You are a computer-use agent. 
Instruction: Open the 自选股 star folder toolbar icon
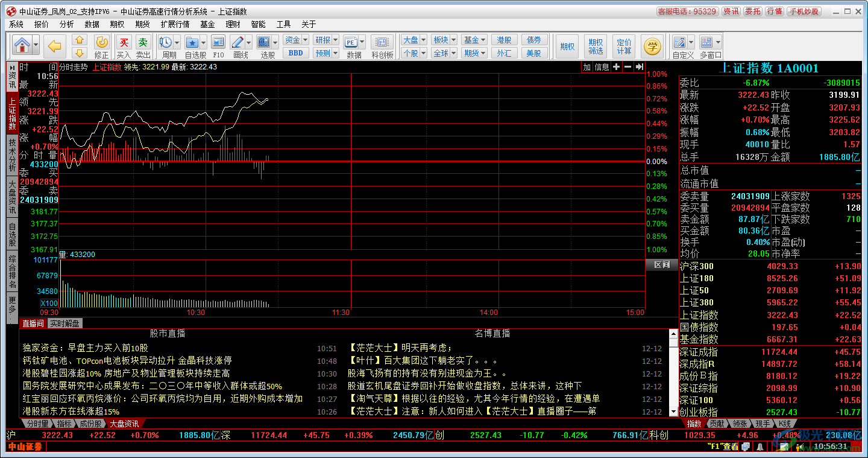193,42
